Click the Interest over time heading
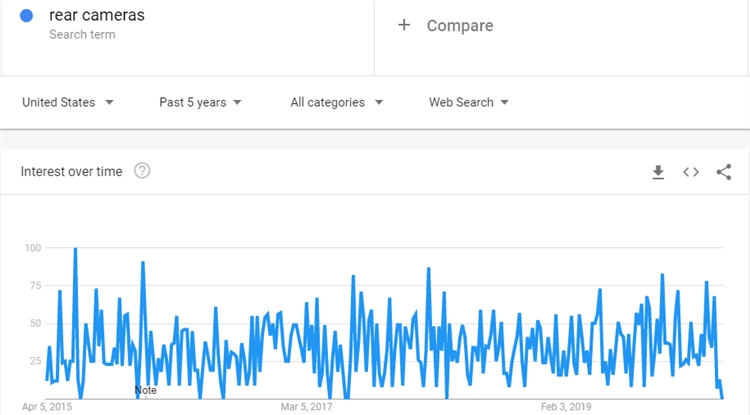 tap(72, 171)
